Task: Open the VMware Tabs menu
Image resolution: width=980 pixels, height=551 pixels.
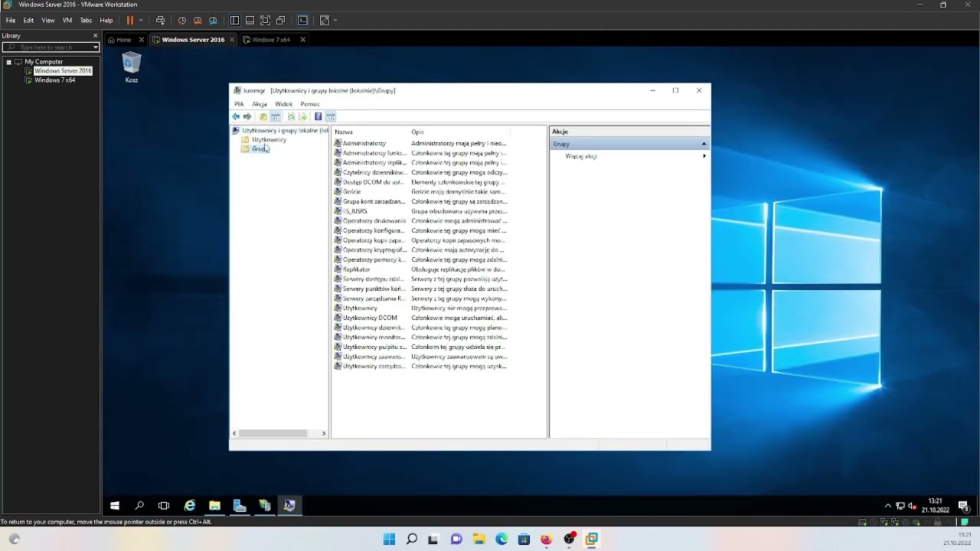Action: point(86,21)
